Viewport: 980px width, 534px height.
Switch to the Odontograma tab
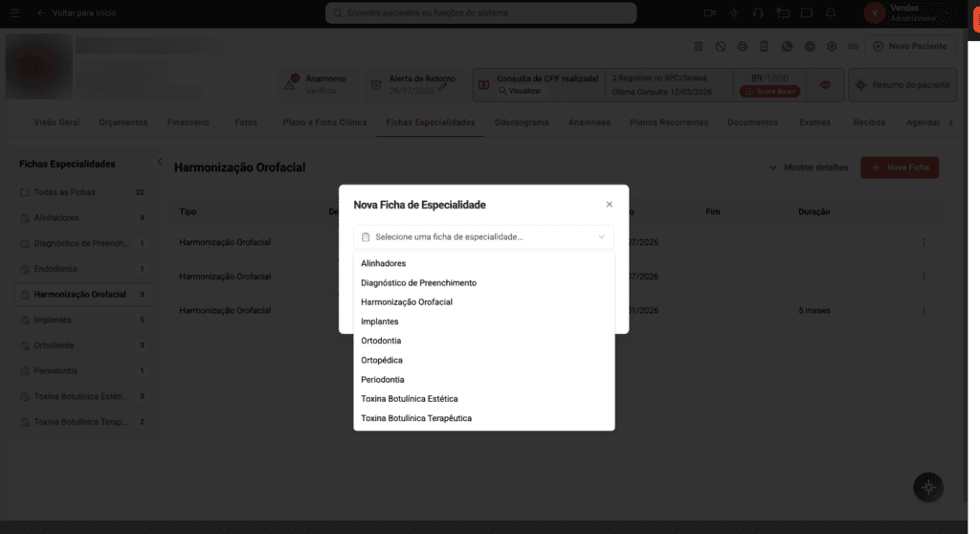pos(522,122)
